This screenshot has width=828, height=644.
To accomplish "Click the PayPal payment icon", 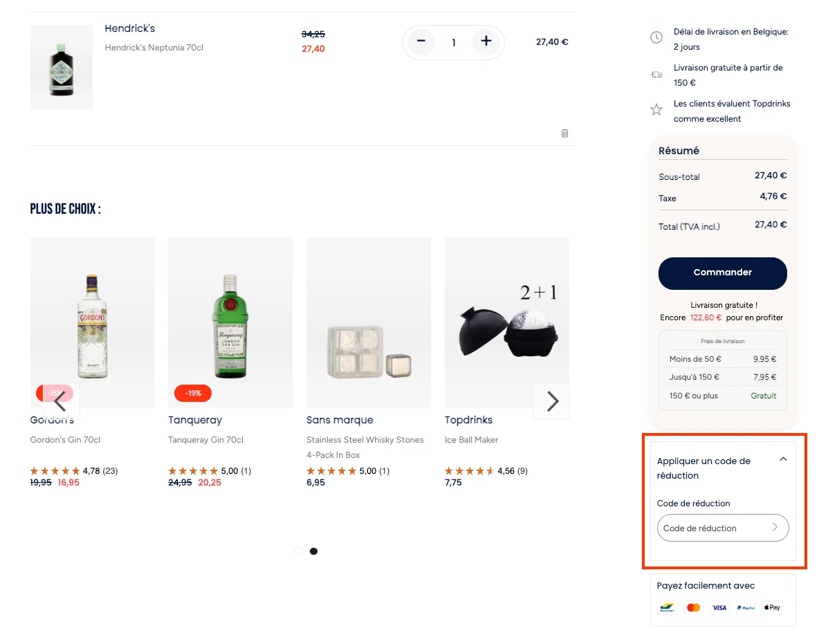I will tap(746, 607).
